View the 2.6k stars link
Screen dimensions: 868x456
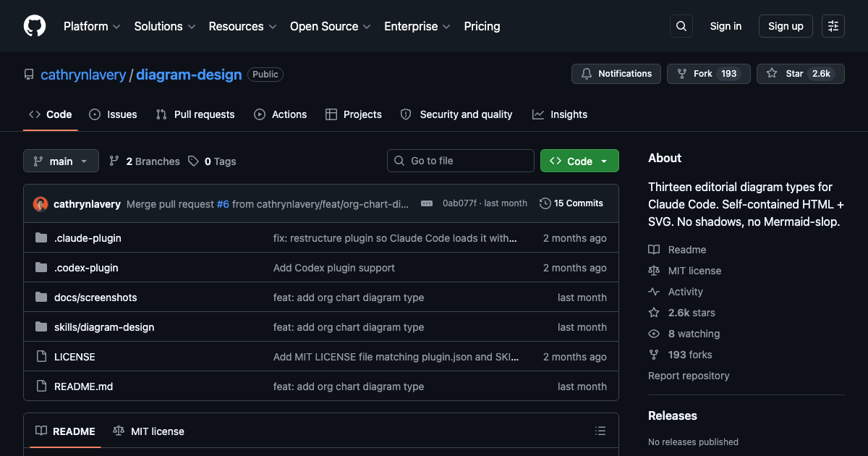point(682,313)
